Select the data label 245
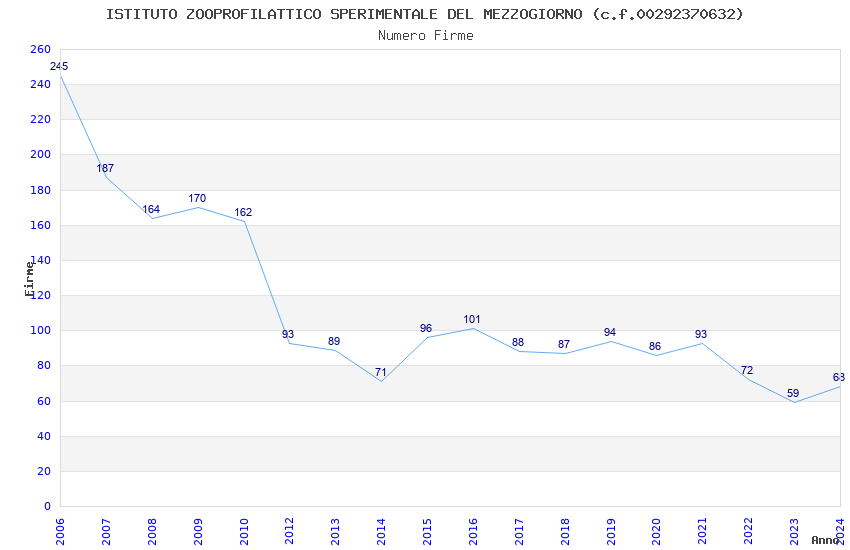The image size is (850, 550). [59, 66]
